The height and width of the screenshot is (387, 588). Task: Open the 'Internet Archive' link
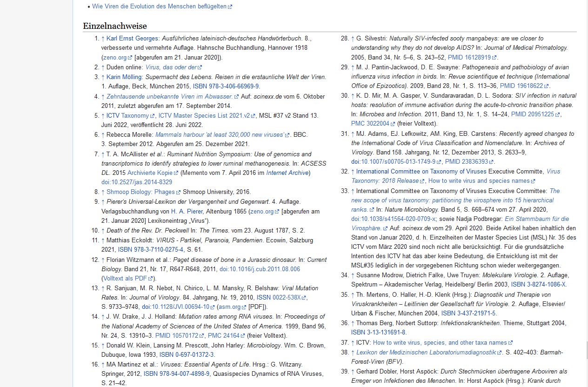(287, 173)
